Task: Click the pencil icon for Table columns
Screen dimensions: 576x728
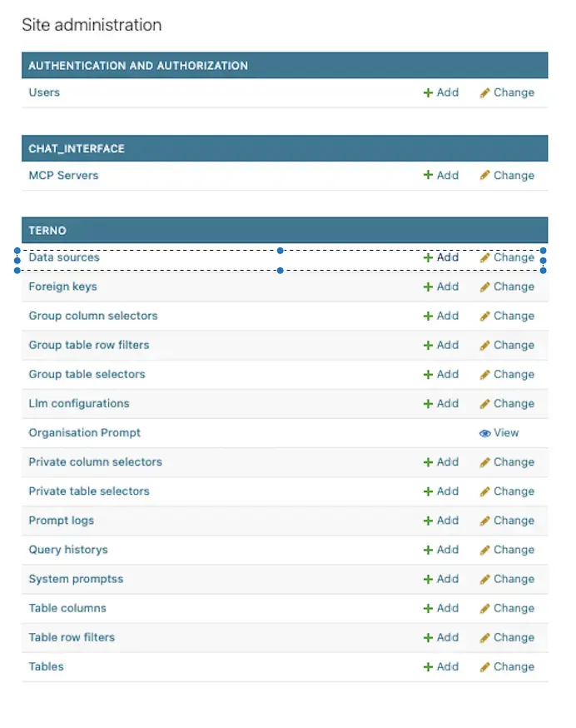Action: point(484,609)
